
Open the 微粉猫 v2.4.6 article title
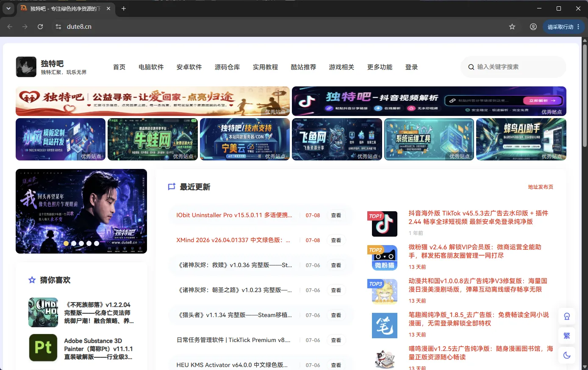pos(475,251)
